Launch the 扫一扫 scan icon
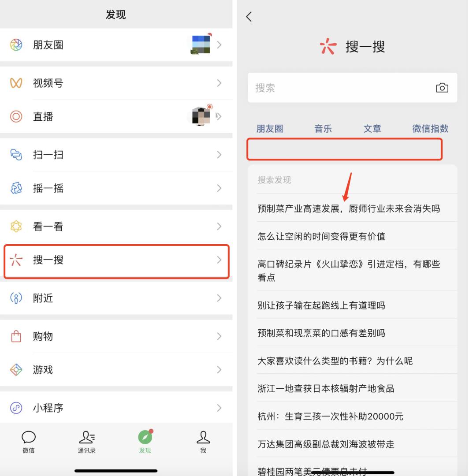 [16, 155]
